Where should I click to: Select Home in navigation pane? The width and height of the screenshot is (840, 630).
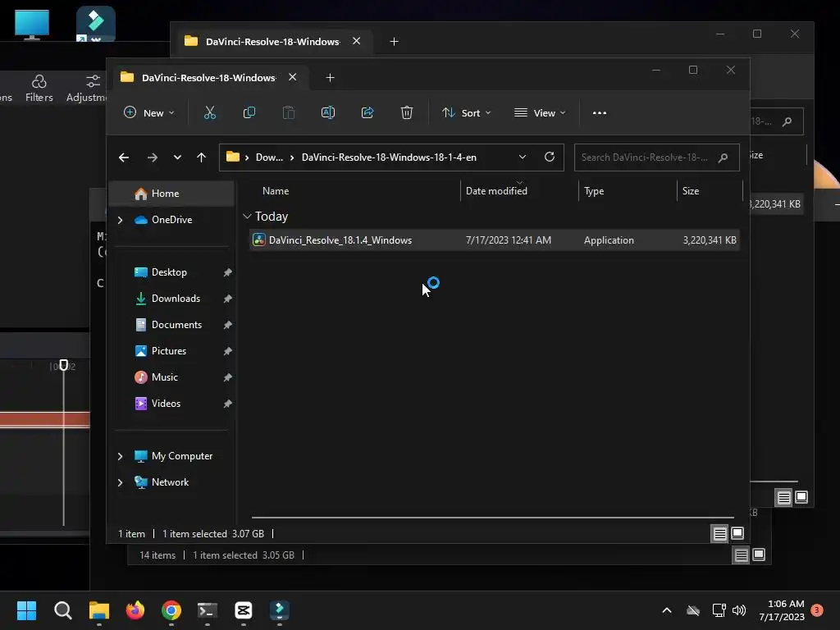coord(171,194)
